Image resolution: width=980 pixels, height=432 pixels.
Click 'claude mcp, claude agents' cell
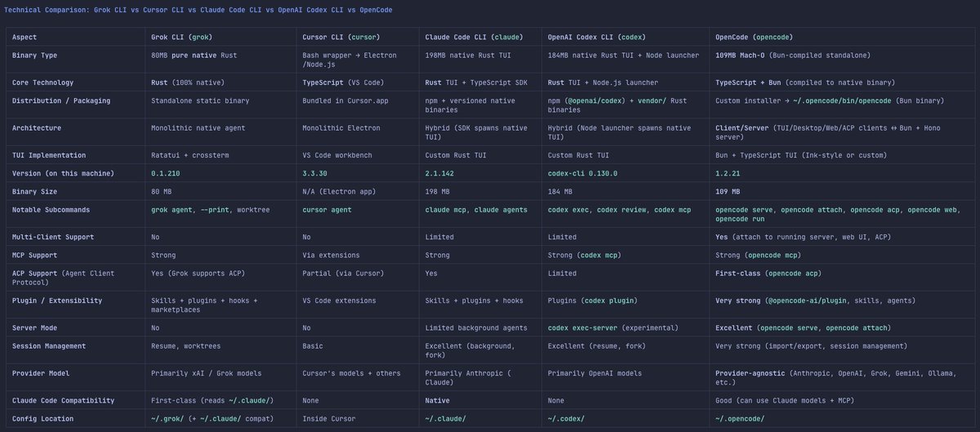[476, 210]
